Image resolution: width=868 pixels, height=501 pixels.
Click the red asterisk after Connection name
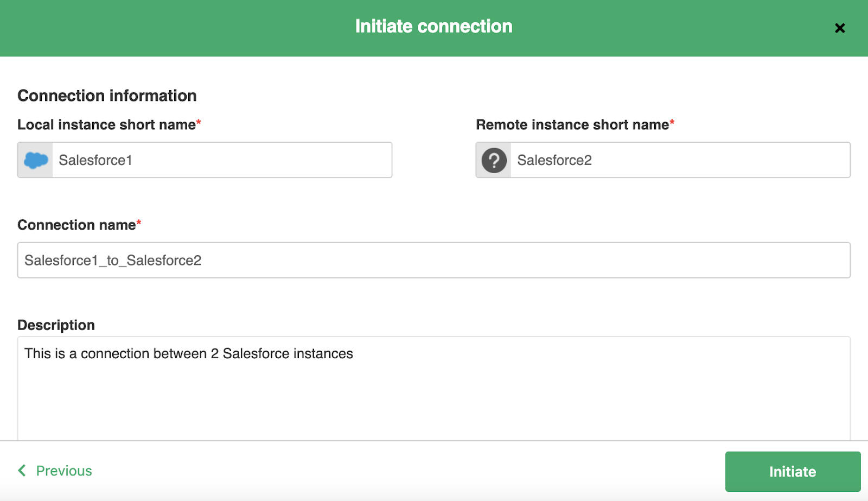[x=139, y=223]
